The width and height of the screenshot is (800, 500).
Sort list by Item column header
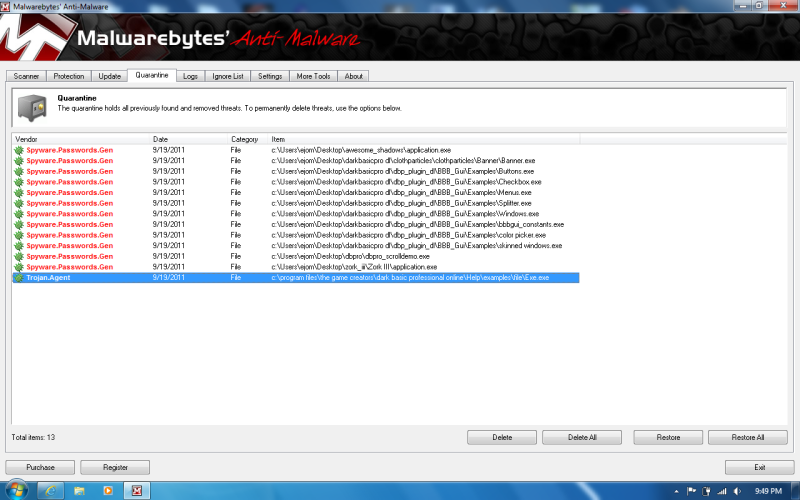pyautogui.click(x=423, y=139)
